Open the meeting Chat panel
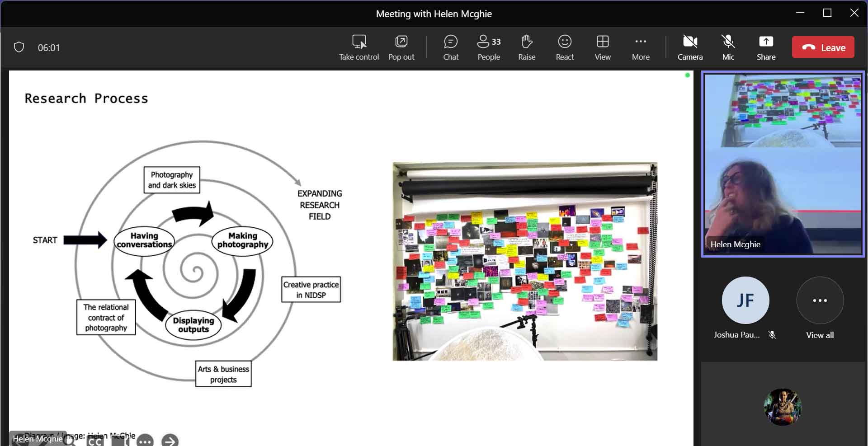 tap(450, 47)
